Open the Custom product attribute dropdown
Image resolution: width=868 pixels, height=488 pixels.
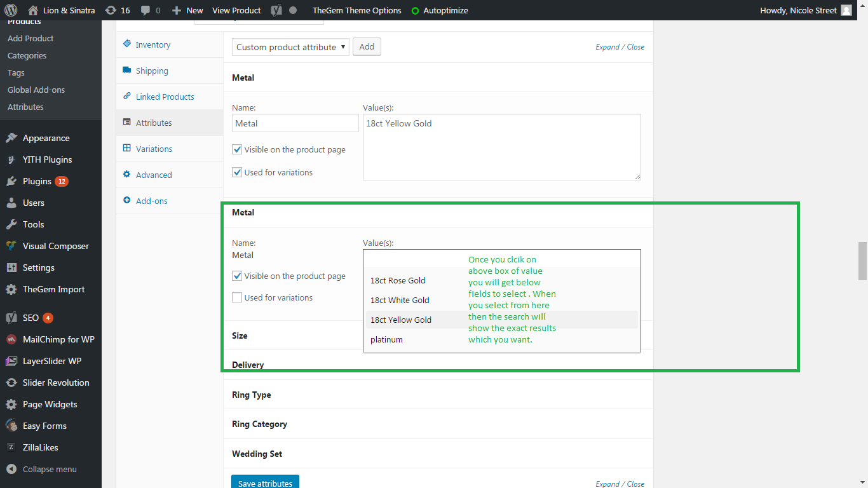pyautogui.click(x=290, y=47)
